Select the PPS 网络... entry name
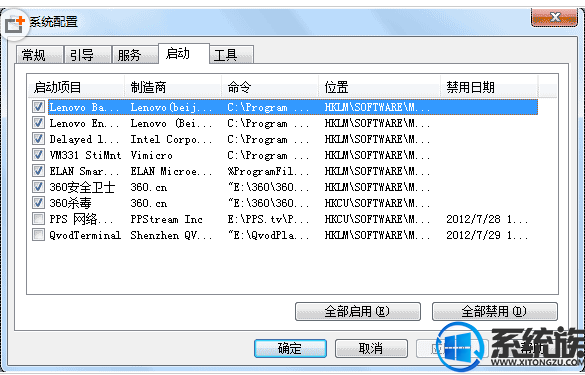585x375 pixels. pyautogui.click(x=81, y=219)
